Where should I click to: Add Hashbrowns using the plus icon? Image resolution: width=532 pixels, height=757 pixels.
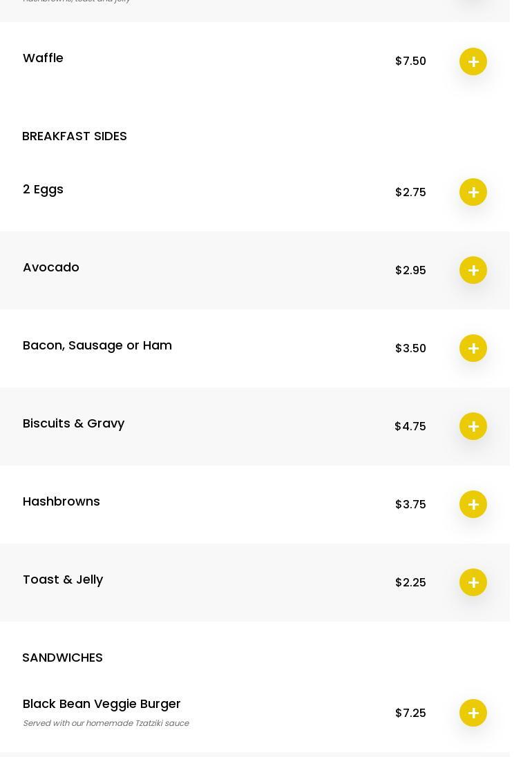pyautogui.click(x=473, y=504)
